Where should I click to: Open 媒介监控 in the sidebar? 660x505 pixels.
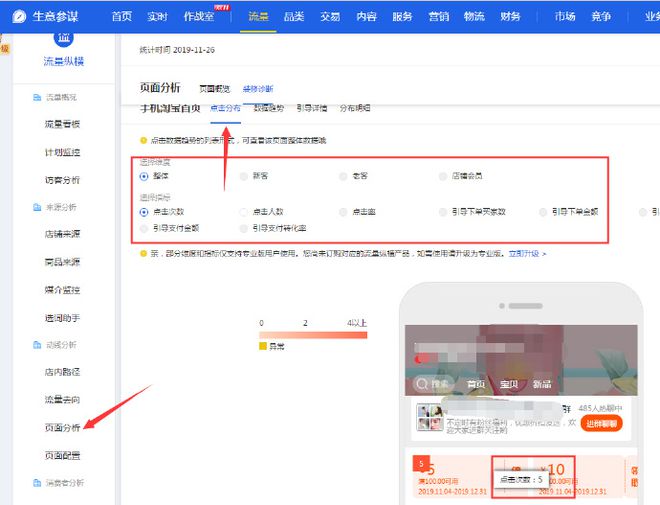coord(62,290)
